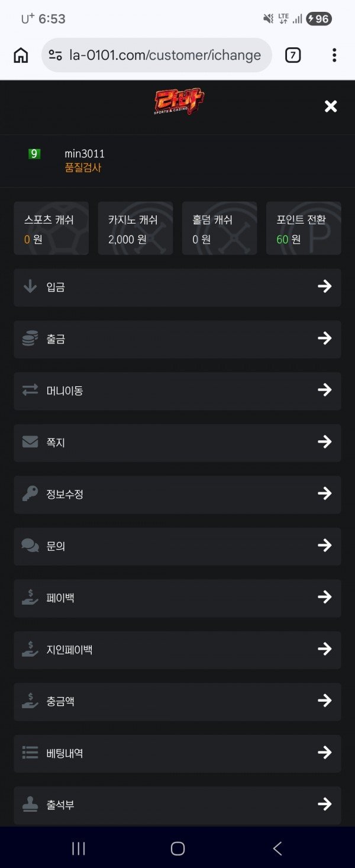Select the 카지노 캐쉬 balance card
The width and height of the screenshot is (355, 868).
click(x=135, y=228)
